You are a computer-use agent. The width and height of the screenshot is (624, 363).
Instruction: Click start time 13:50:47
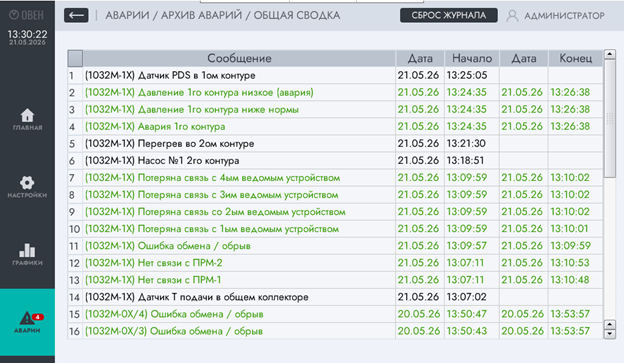coord(466,314)
